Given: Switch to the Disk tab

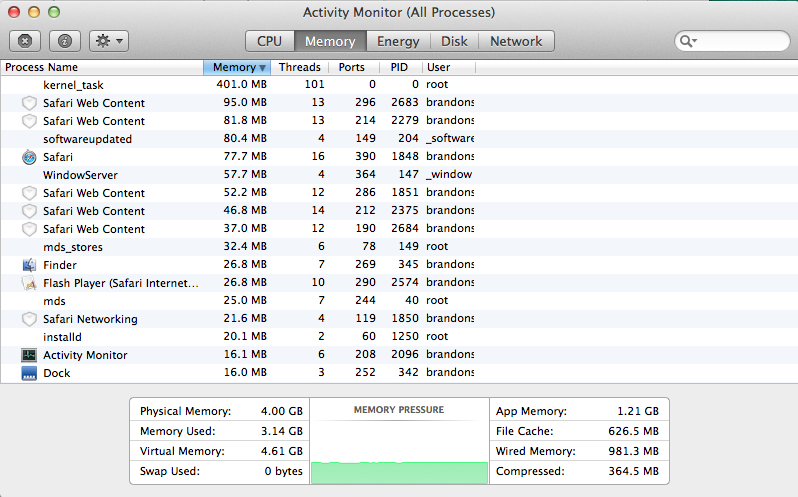Looking at the screenshot, I should [454, 41].
